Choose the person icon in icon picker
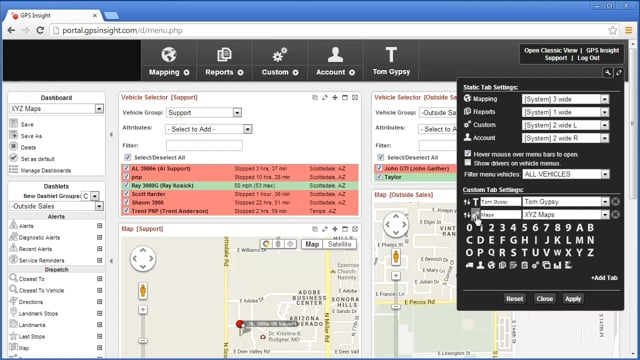Image resolution: width=640 pixels, height=360 pixels. tap(480, 265)
